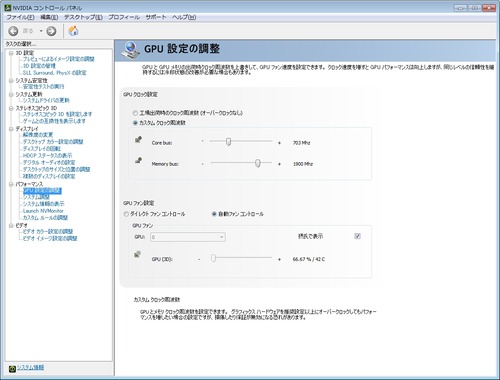
Task: Go back with the back arrow button
Action: pos(13,31)
